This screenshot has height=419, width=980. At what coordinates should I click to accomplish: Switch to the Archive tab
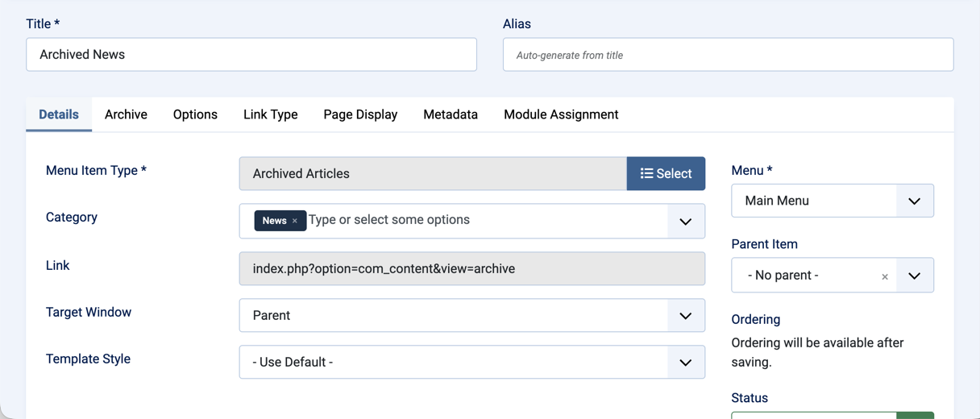[x=126, y=114]
